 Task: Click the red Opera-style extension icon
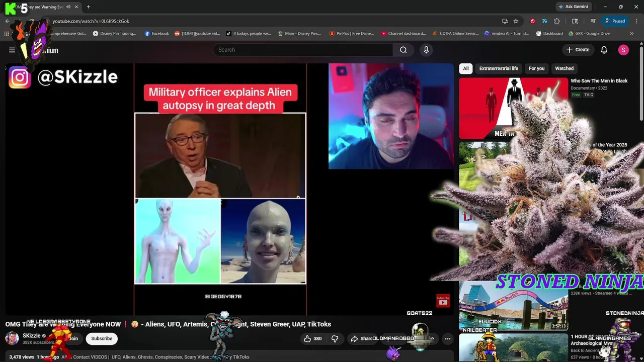(533, 21)
